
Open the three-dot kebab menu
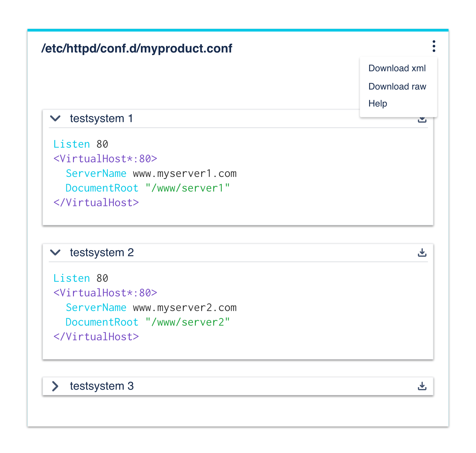point(434,46)
